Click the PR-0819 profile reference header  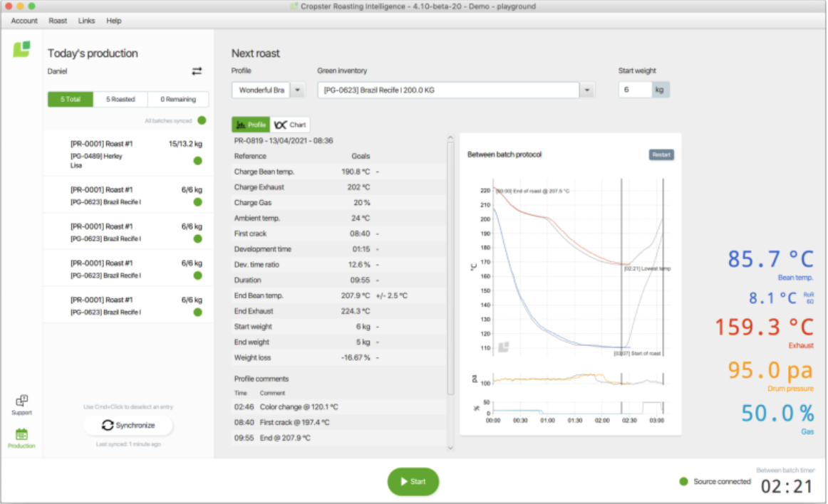coord(284,141)
